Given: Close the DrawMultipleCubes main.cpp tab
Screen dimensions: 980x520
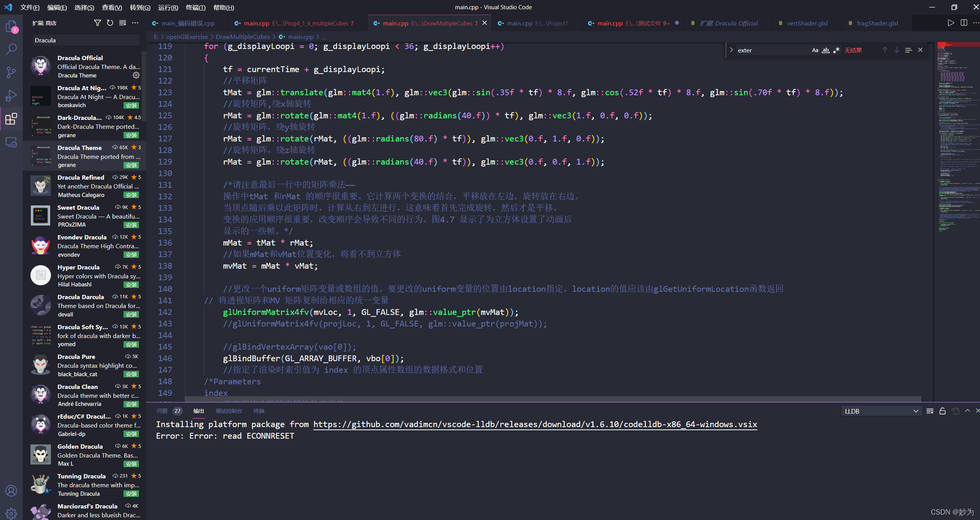Looking at the screenshot, I should 485,23.
